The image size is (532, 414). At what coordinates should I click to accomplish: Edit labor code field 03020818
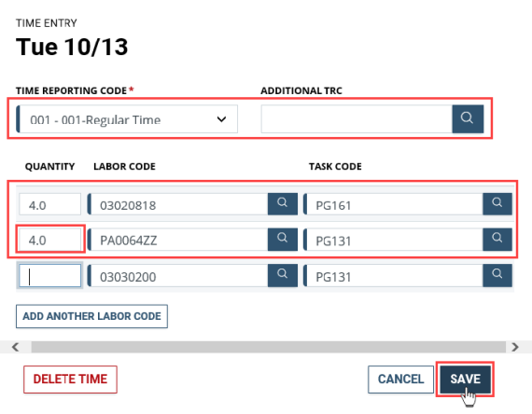(x=177, y=204)
